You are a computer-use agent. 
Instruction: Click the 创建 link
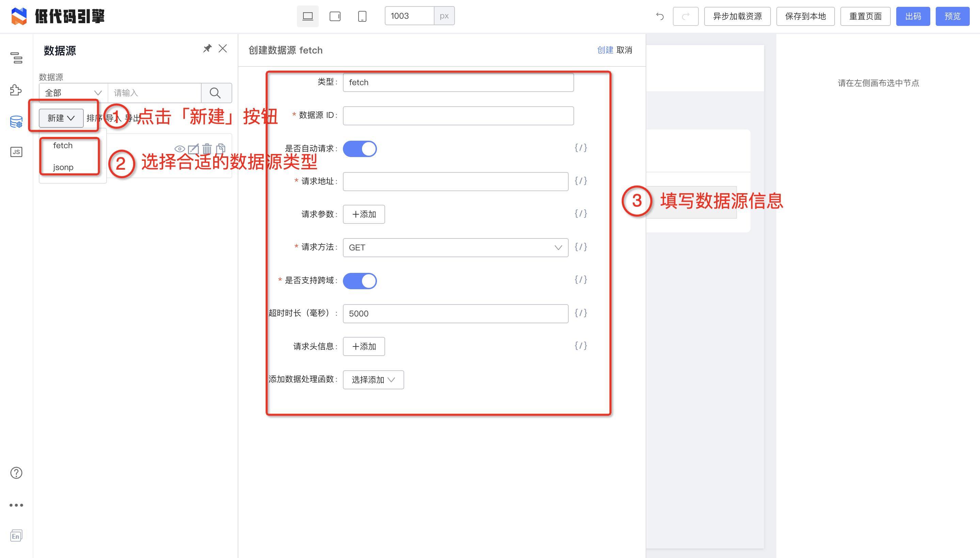[605, 50]
